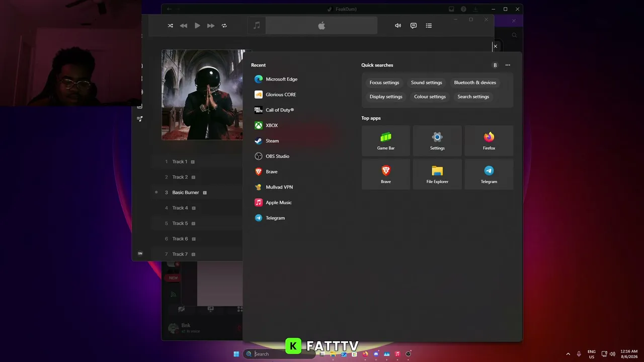Open Colour settings quick search
The image size is (644, 362).
[430, 97]
